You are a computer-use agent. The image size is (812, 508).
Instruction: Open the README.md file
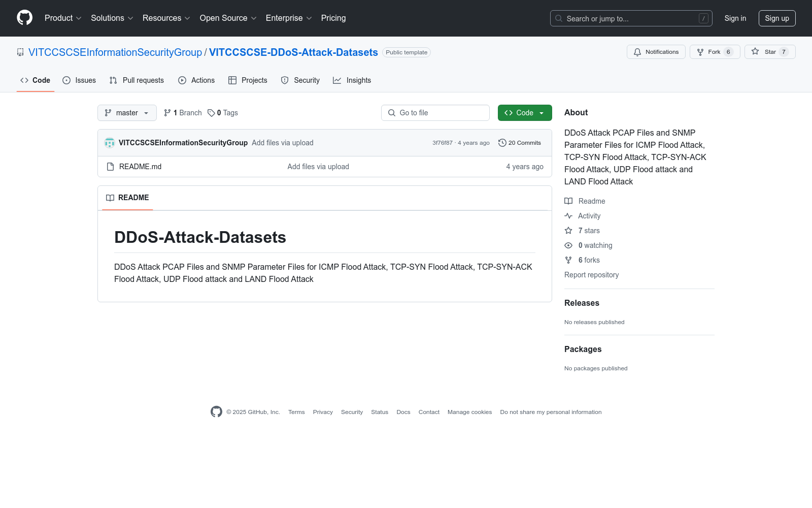point(140,167)
